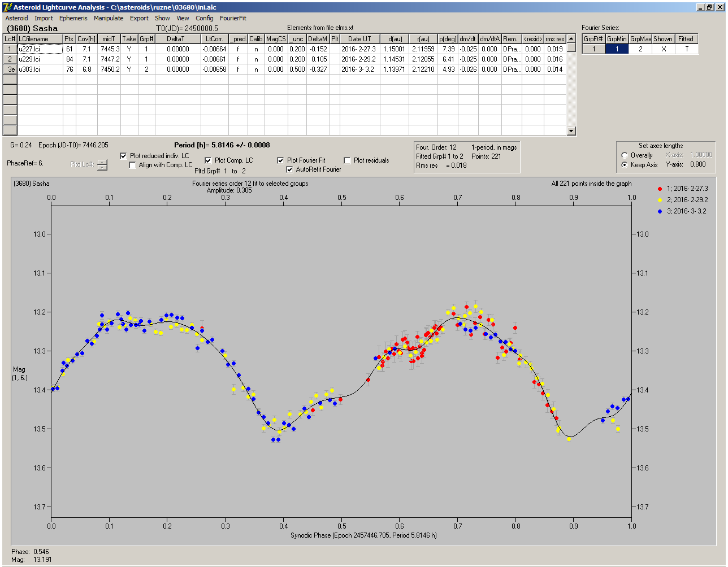Viewport: 728px width, 567px height.
Task: Click the Grp# cell of u303.lci row
Action: (146, 69)
